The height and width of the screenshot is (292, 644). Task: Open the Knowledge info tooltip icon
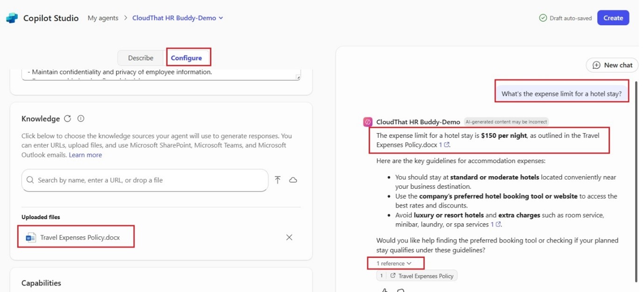tap(81, 119)
